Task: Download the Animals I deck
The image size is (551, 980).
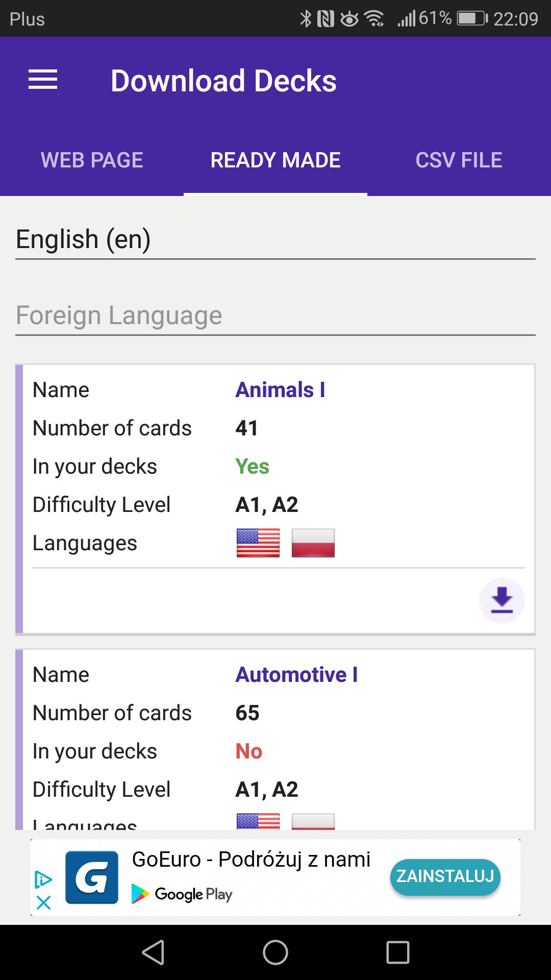Action: [x=502, y=600]
